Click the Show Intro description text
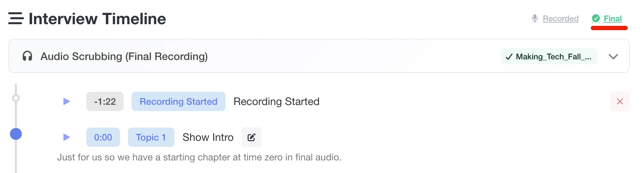The height and width of the screenshot is (173, 644). (x=199, y=157)
